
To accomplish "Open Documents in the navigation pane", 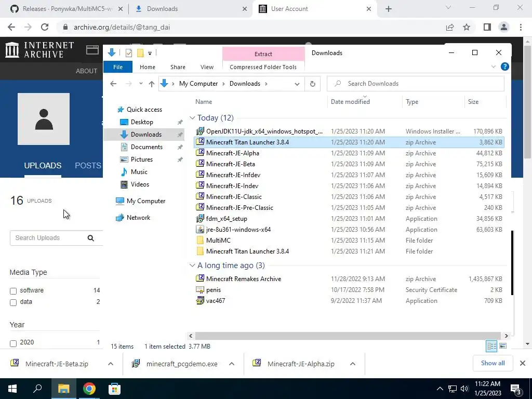I will (147, 147).
